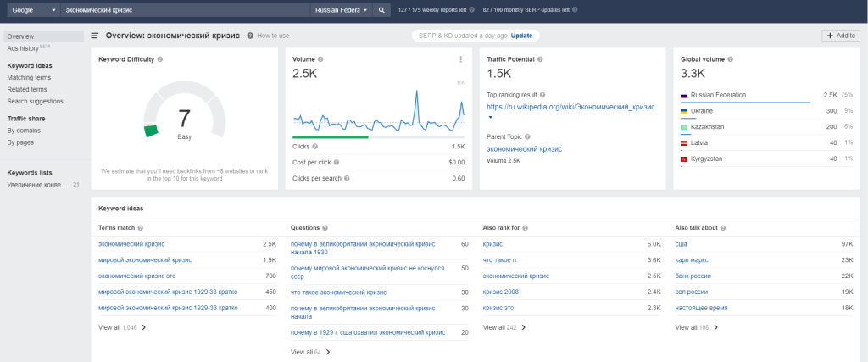Click the Clicks info icon
The width and height of the screenshot is (868, 362).
[x=315, y=147]
